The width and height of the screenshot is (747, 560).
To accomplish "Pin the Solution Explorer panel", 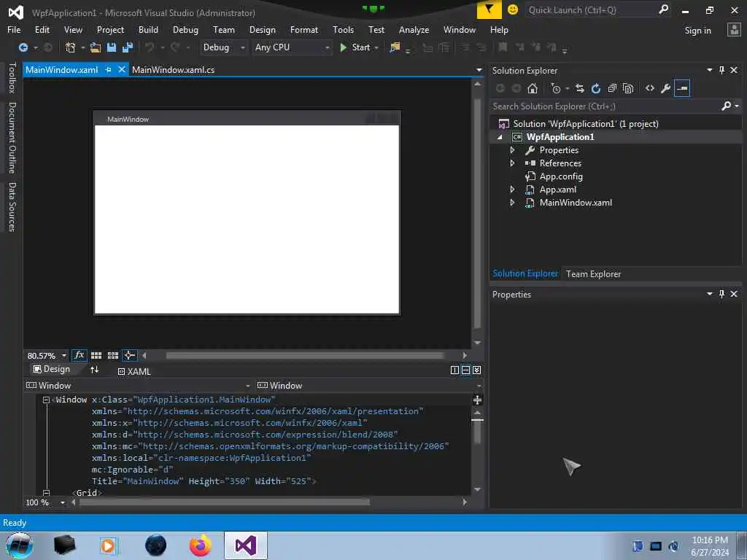I will coord(721,70).
